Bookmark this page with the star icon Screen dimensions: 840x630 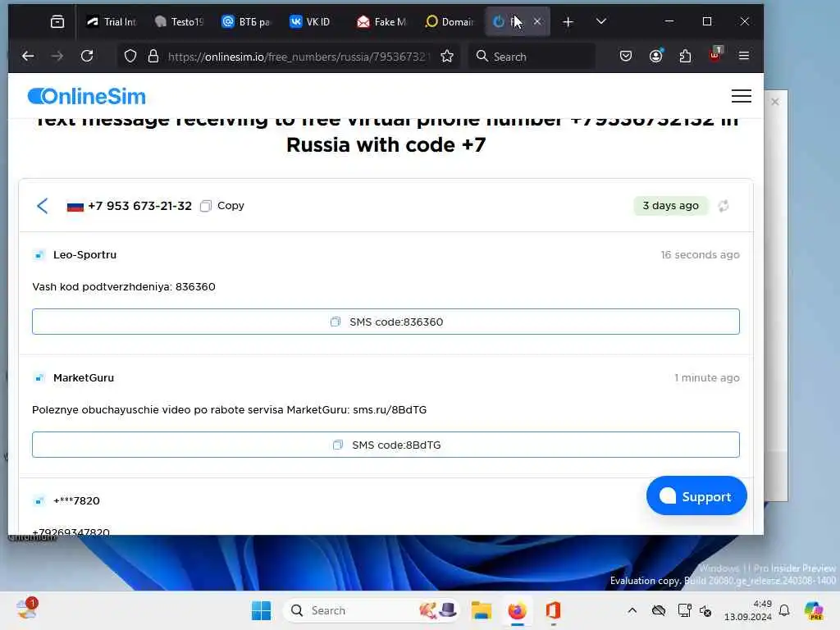click(447, 57)
